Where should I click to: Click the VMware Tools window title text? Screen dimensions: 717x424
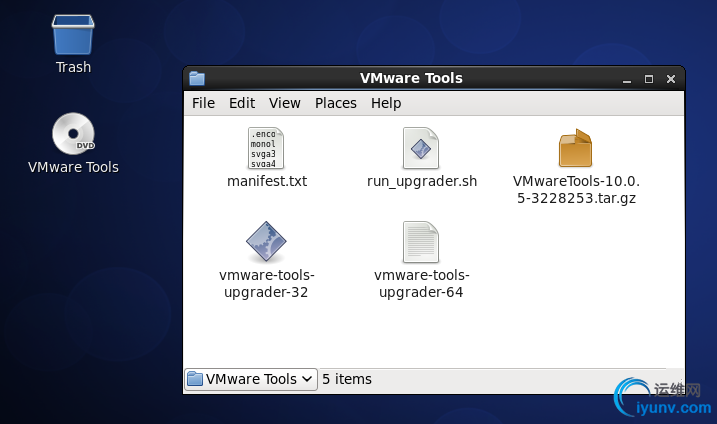coord(411,78)
